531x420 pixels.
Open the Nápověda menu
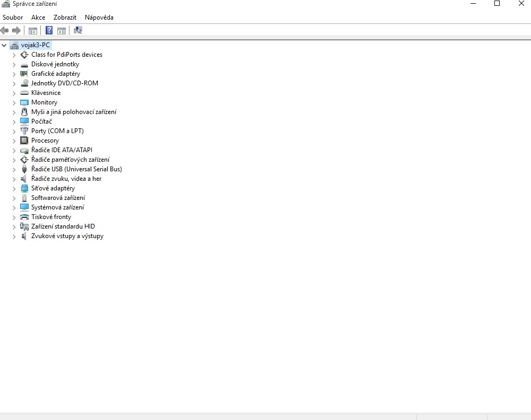point(99,17)
